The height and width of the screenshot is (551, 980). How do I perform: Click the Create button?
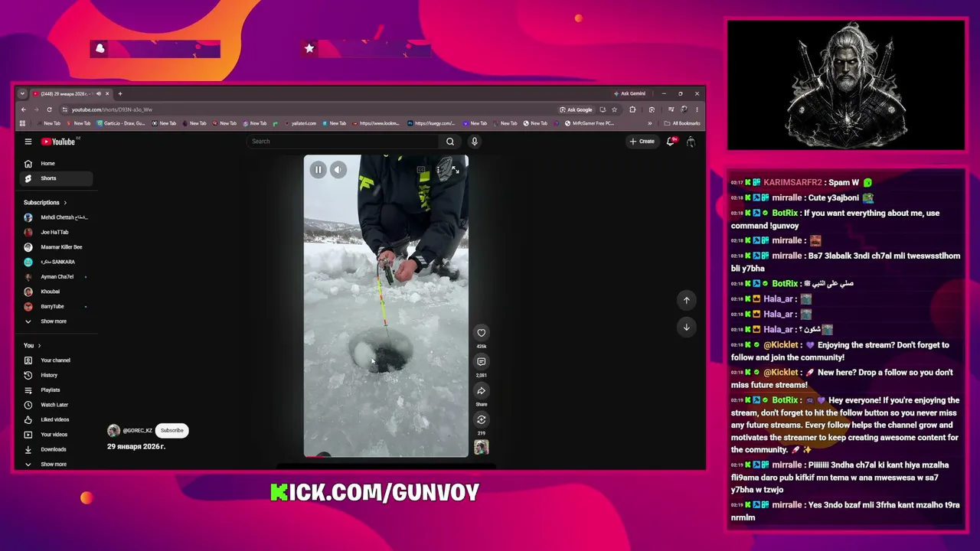click(x=642, y=142)
